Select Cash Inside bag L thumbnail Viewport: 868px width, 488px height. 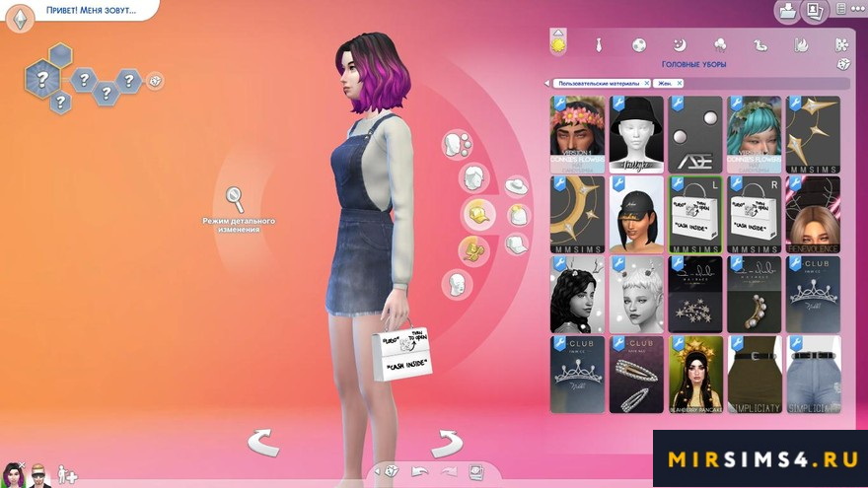coord(695,215)
